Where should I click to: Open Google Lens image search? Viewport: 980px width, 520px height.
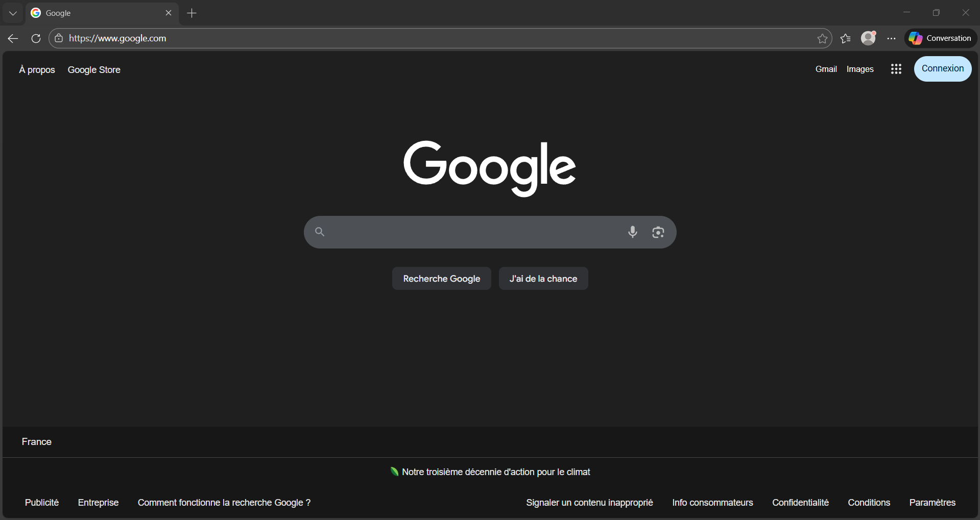[x=658, y=232]
